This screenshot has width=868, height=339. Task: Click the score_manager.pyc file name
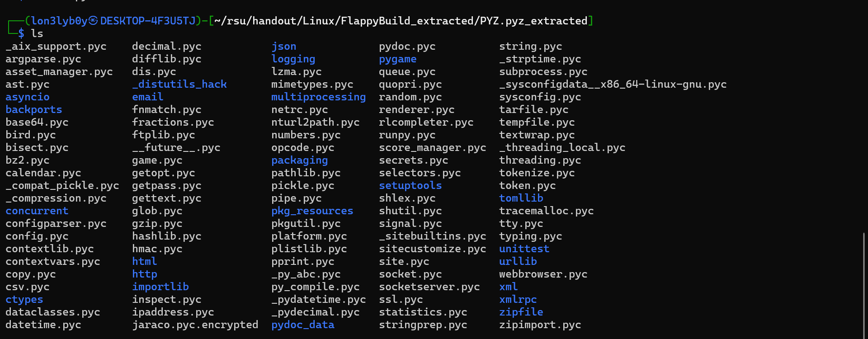click(x=432, y=148)
